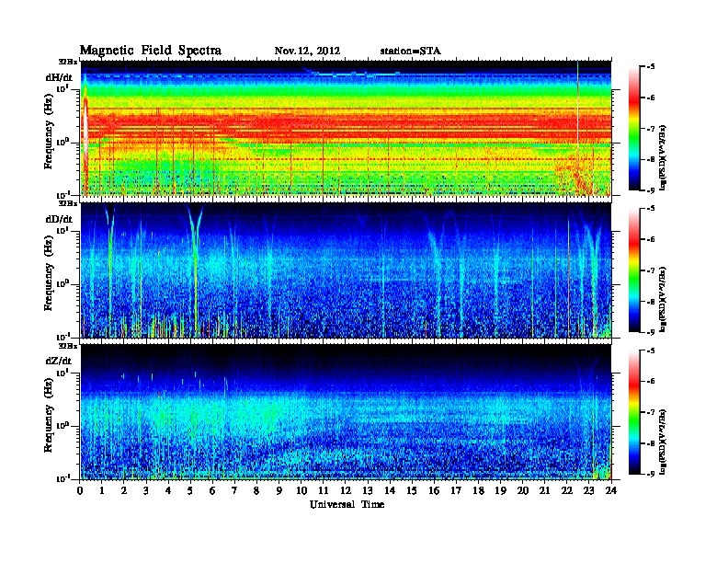Click the hour 22 tick label
This screenshot has height=563, width=728.
tap(567, 490)
